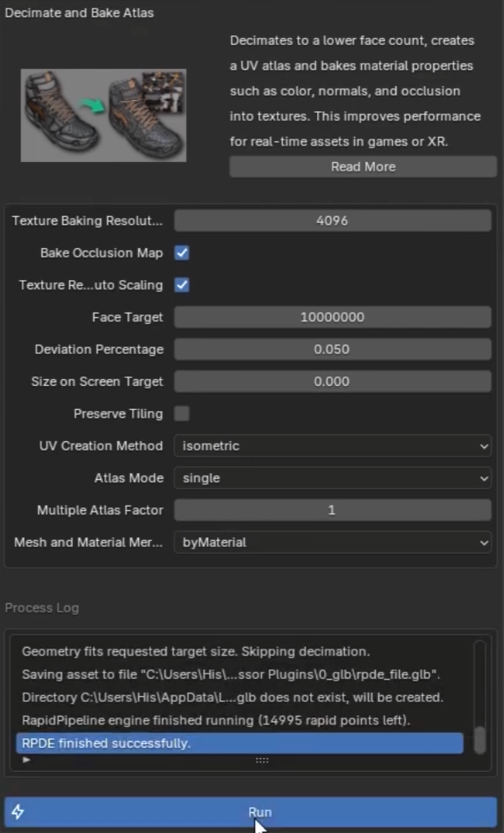Image resolution: width=504 pixels, height=833 pixels.
Task: Adjust the Deviation Percentage slider
Action: [x=333, y=349]
